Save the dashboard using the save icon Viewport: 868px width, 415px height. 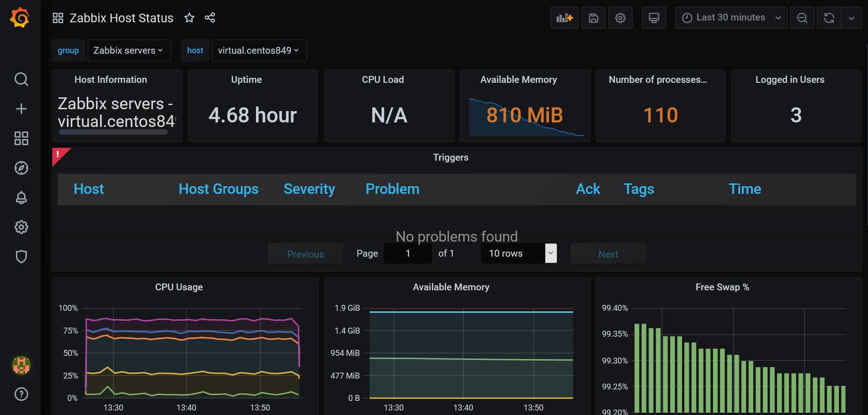click(593, 17)
